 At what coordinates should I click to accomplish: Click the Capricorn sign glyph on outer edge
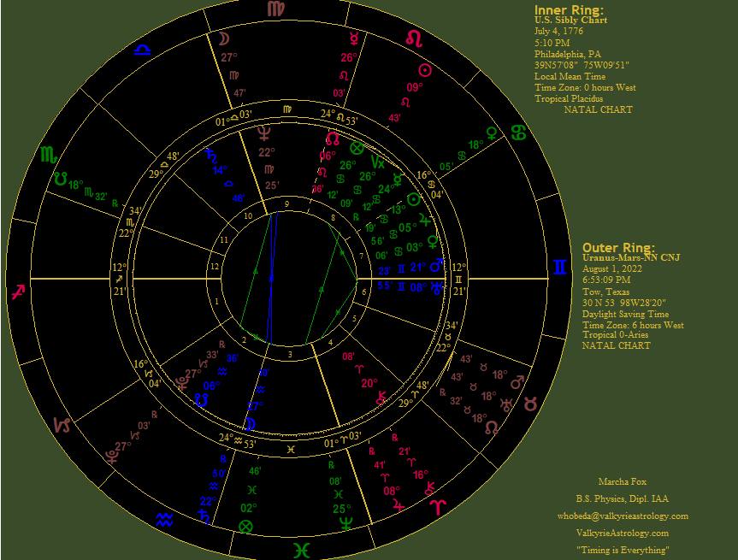pyautogui.click(x=62, y=423)
